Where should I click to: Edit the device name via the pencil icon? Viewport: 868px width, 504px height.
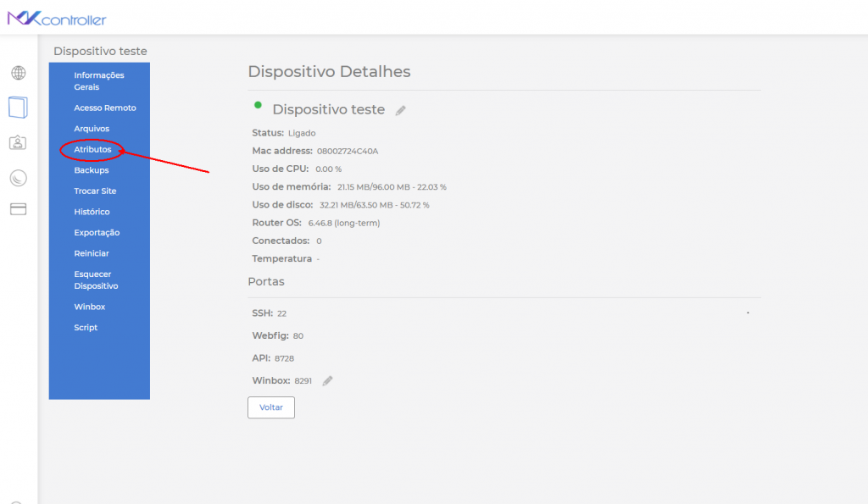(x=400, y=110)
